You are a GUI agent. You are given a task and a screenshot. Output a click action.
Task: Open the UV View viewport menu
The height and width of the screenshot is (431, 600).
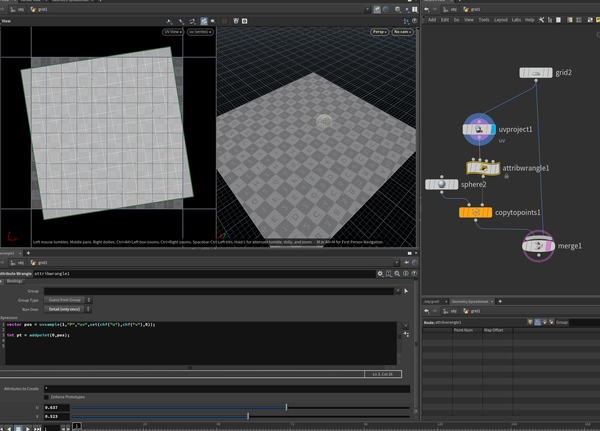point(173,32)
